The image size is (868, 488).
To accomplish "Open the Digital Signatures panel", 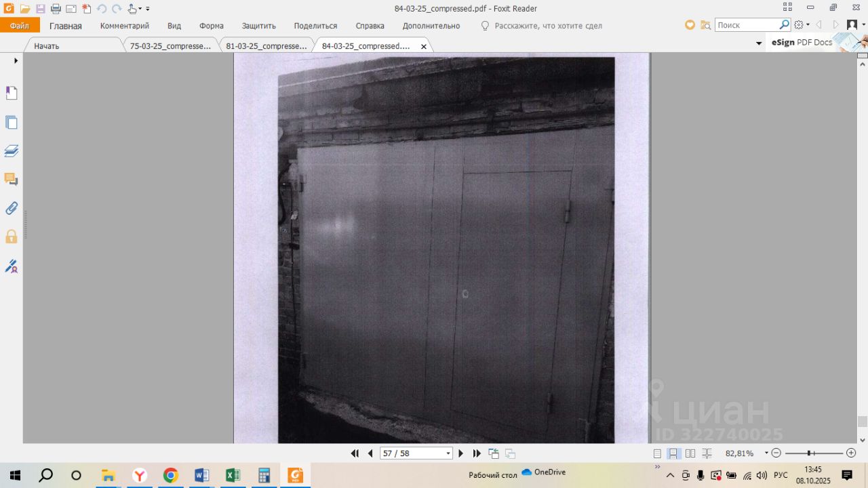I will pyautogui.click(x=12, y=266).
